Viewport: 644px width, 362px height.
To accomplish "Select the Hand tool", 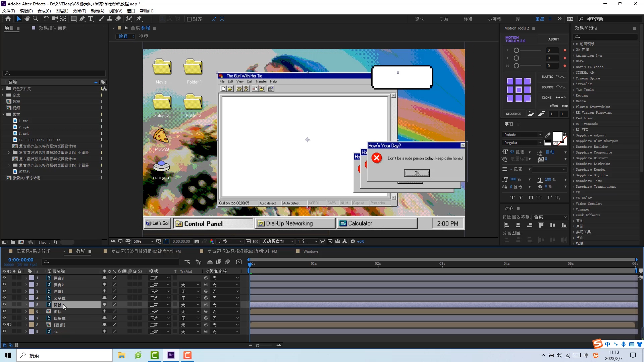I will [27, 19].
